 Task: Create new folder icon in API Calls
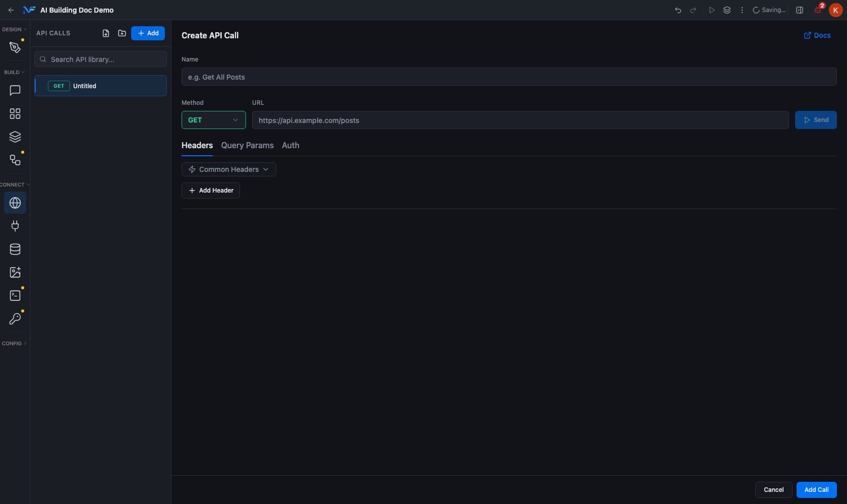point(122,33)
